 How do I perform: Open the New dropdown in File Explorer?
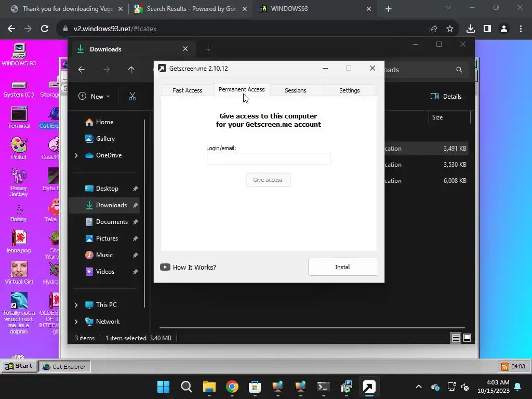pyautogui.click(x=95, y=96)
